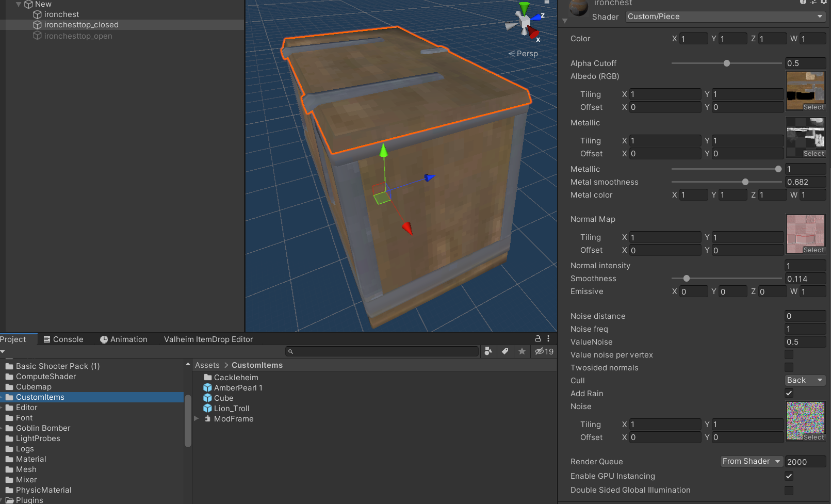The width and height of the screenshot is (831, 504).
Task: Open shader help via question mark icon
Action: click(803, 2)
